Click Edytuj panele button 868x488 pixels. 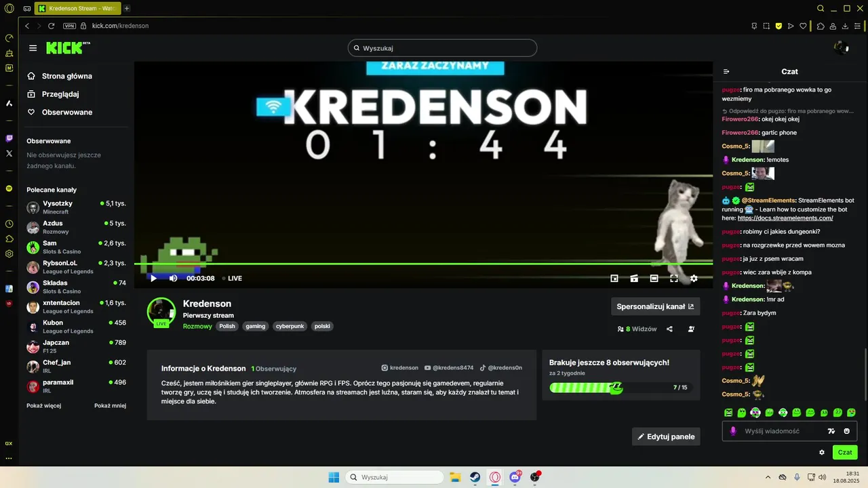click(666, 436)
